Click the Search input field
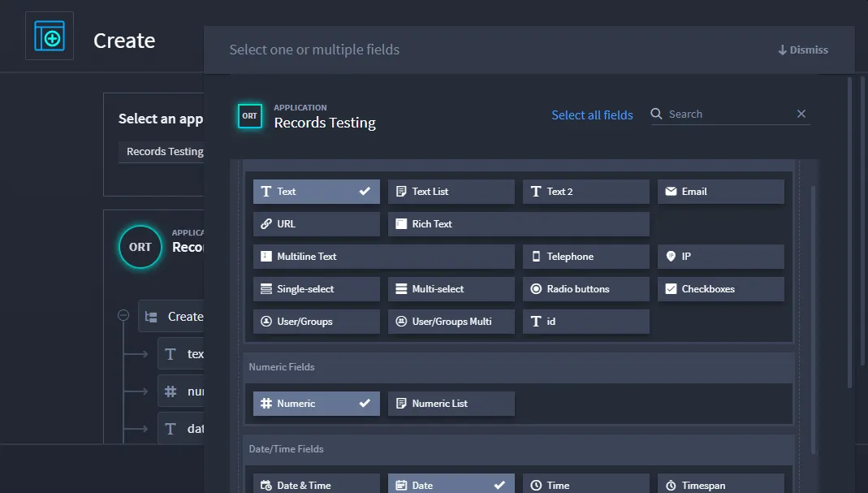 coord(731,114)
